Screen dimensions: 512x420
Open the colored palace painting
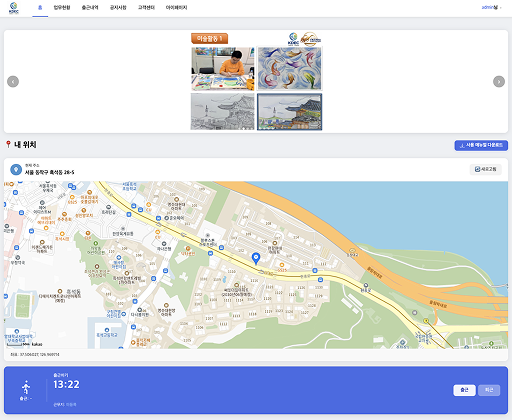[x=290, y=112]
